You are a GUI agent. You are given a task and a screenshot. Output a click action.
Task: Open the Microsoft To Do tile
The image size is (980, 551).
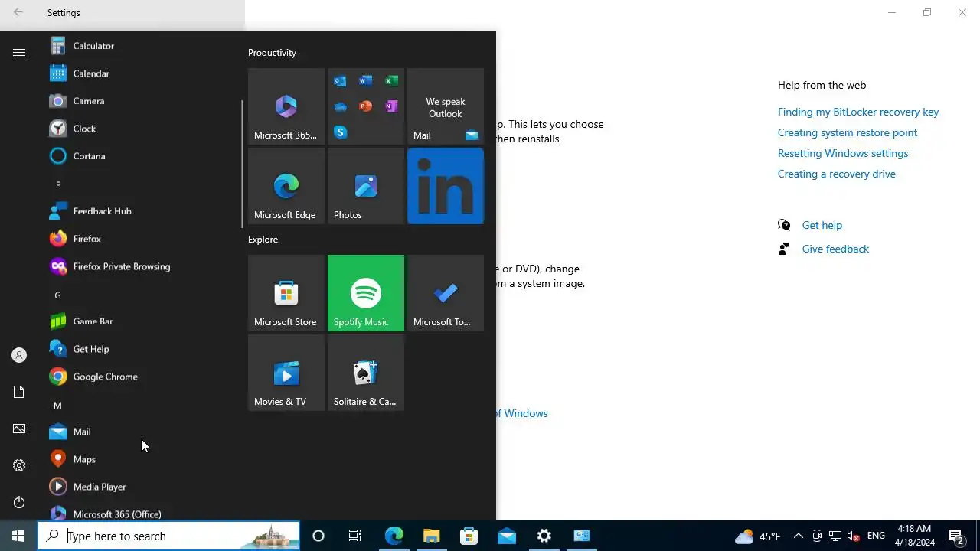point(446,293)
